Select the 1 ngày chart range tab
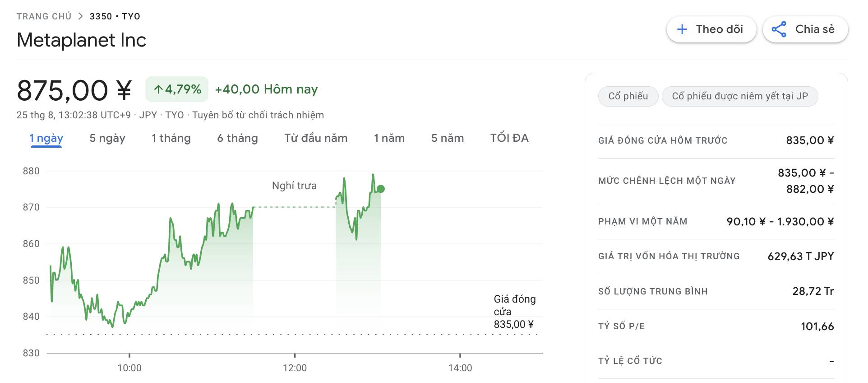The width and height of the screenshot is (868, 383). click(46, 138)
